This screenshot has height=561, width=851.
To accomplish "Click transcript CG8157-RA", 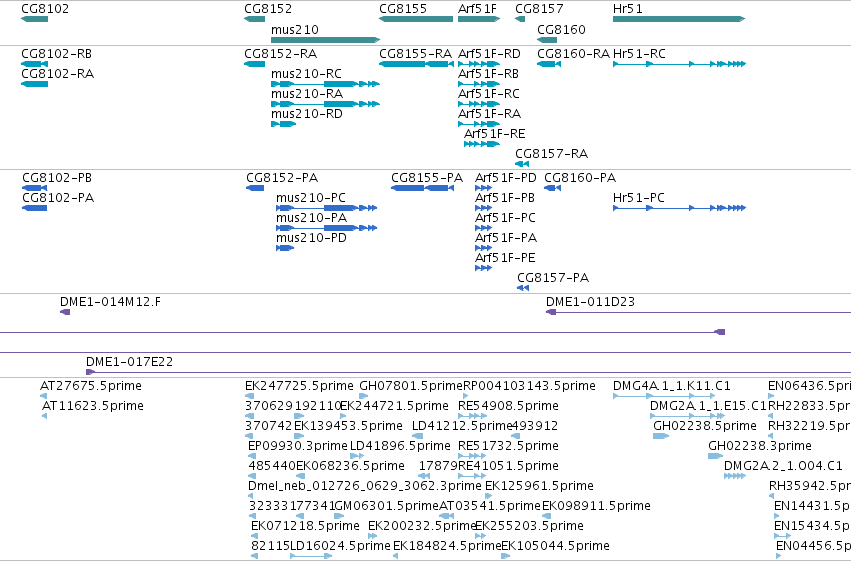I will pos(522,164).
